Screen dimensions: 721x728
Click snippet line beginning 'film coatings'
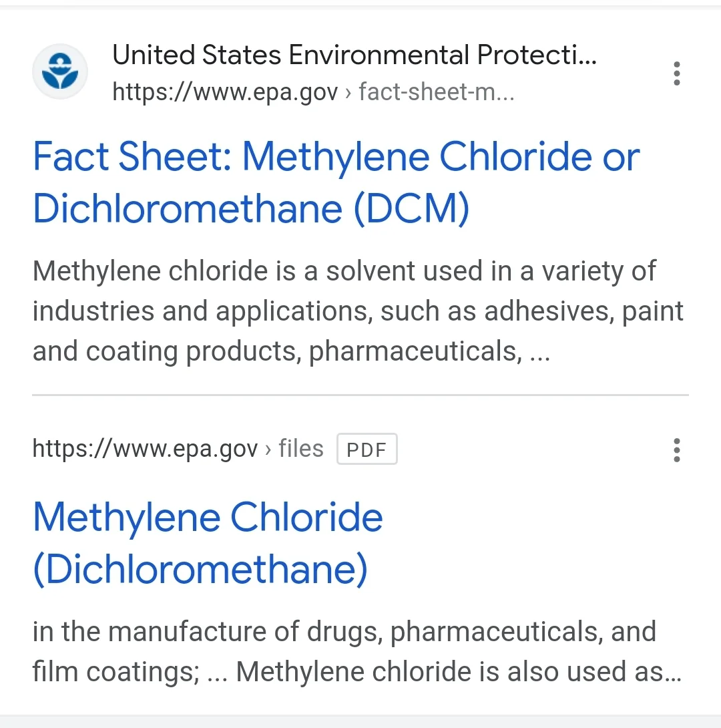[356, 672]
